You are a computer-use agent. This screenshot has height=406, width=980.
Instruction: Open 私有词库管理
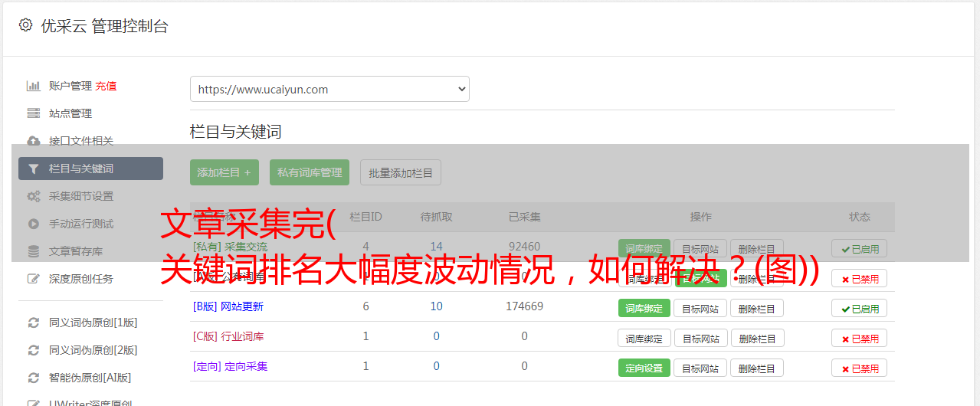(x=310, y=172)
